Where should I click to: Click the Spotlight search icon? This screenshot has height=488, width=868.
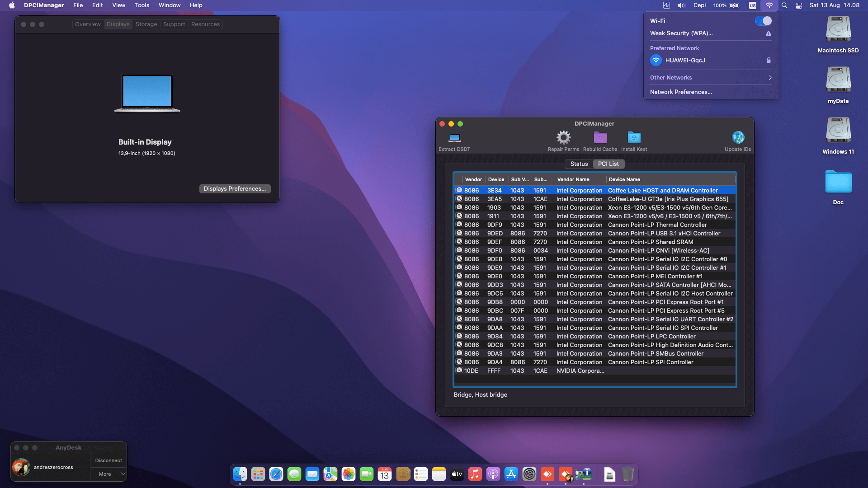pyautogui.click(x=785, y=5)
